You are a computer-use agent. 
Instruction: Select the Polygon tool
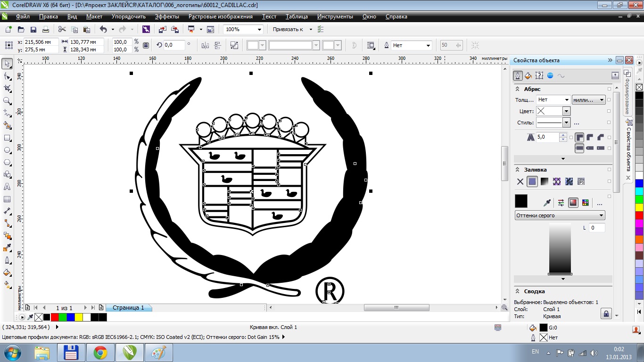coord(8,163)
